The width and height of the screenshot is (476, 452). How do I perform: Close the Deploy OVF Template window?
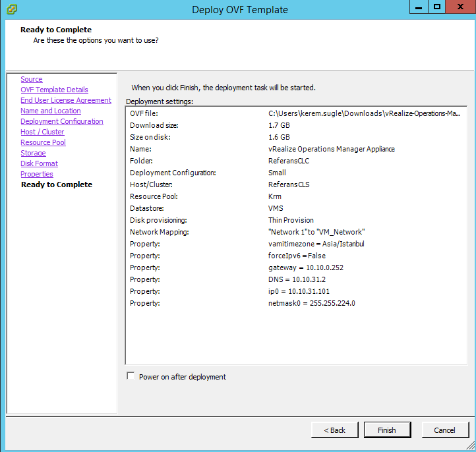coord(461,7)
